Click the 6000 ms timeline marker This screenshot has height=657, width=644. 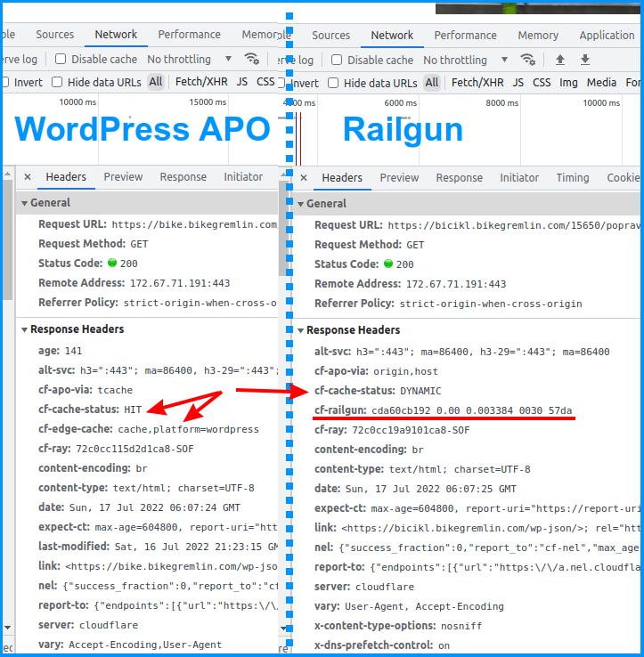pyautogui.click(x=401, y=103)
